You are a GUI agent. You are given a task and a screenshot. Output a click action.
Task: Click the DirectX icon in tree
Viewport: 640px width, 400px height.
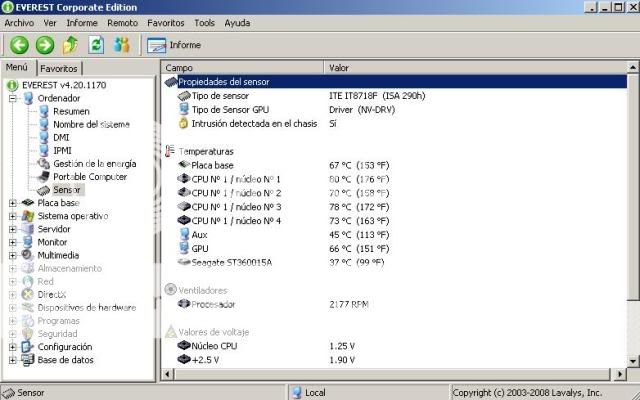coord(28,294)
